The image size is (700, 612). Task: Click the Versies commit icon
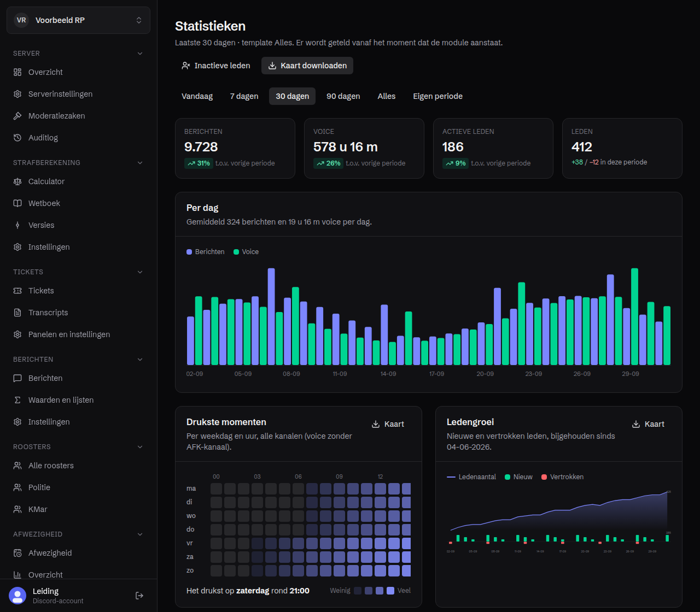click(17, 225)
